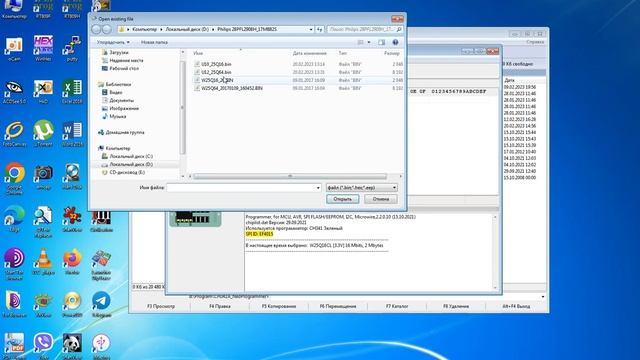Image resolution: width=640 pixels, height=360 pixels.
Task: Expand the address bar history dropdown
Action: 311,29
